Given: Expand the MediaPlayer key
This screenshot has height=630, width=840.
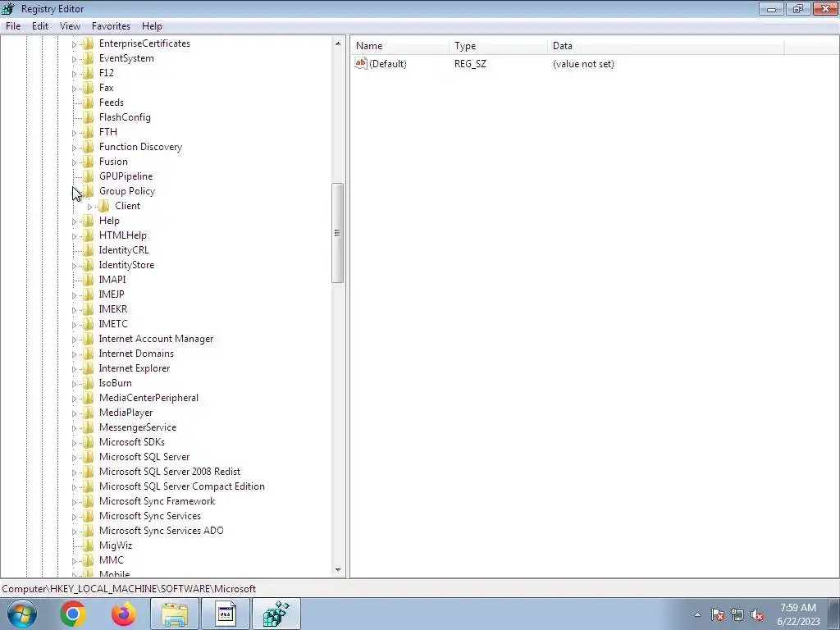Looking at the screenshot, I should pos(74,413).
